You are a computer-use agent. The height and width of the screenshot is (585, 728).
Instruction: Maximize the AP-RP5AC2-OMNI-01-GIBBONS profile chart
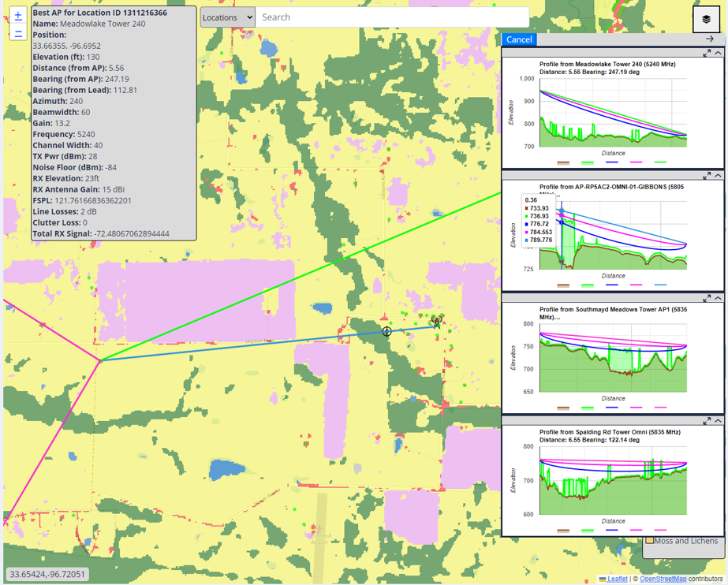(707, 176)
